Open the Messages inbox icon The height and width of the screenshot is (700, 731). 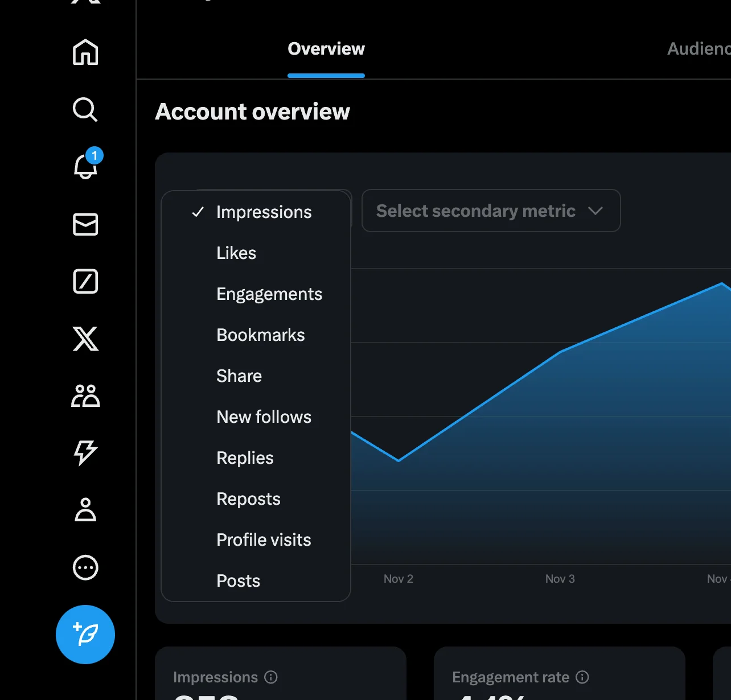coord(85,225)
